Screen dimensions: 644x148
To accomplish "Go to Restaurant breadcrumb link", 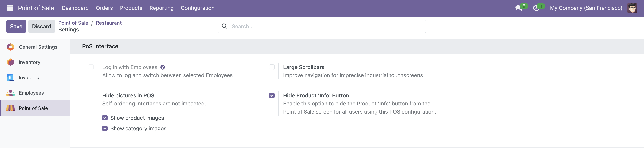I will pos(109,23).
